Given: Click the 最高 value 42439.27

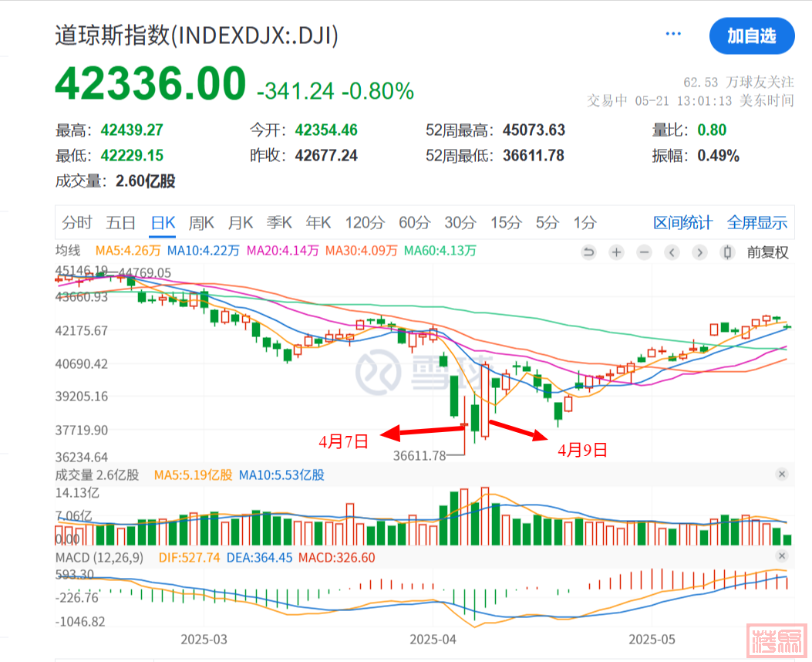Looking at the screenshot, I should pos(132,130).
